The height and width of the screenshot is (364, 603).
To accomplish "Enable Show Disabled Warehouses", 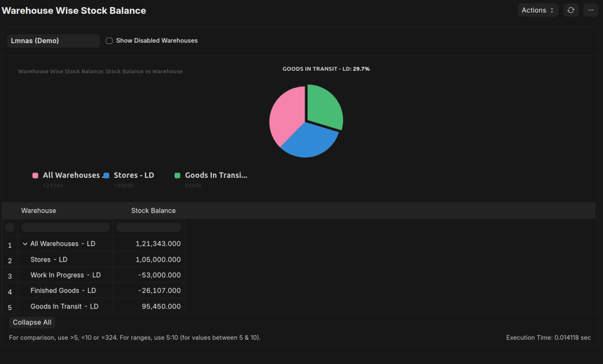I will coord(109,40).
